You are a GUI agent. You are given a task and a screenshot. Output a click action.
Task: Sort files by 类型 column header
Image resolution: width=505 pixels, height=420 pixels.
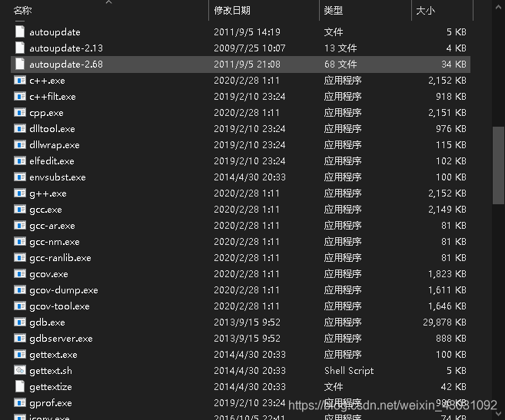pos(334,10)
